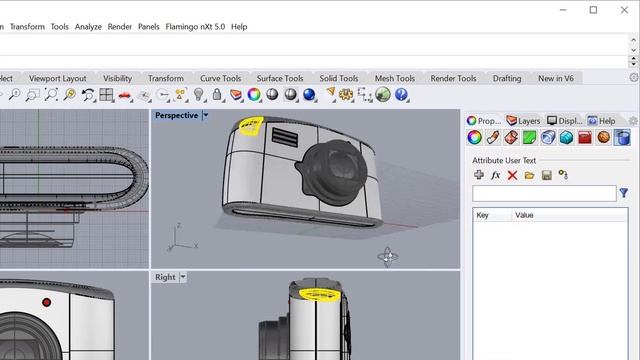640x360 pixels.
Task: Switch to the Solid Tools toolbar tab
Action: point(338,78)
